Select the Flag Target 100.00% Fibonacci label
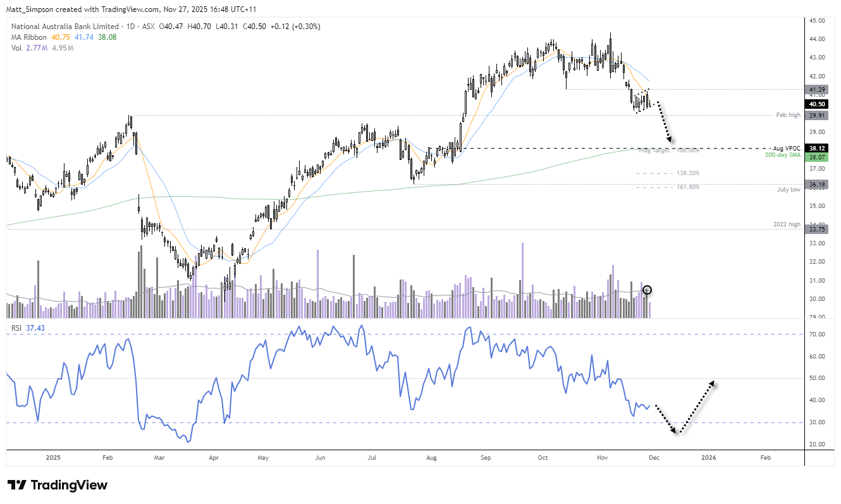The width and height of the screenshot is (841, 504). tap(667, 152)
